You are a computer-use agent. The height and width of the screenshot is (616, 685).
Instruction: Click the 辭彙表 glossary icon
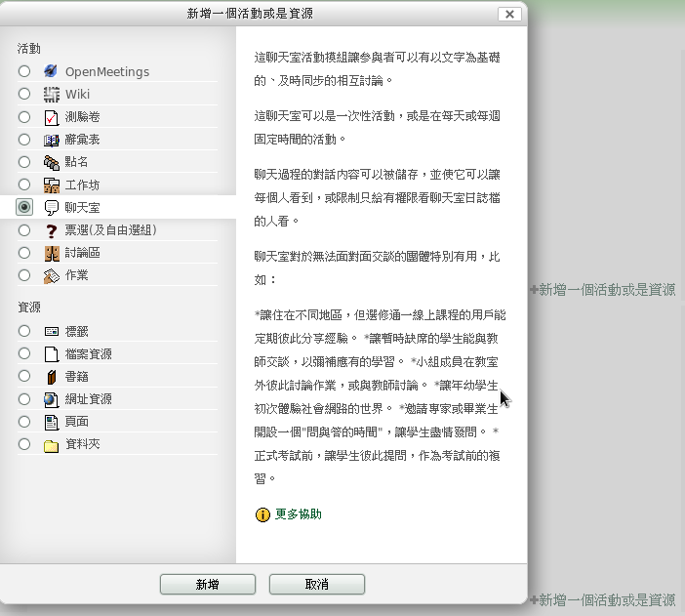click(52, 140)
